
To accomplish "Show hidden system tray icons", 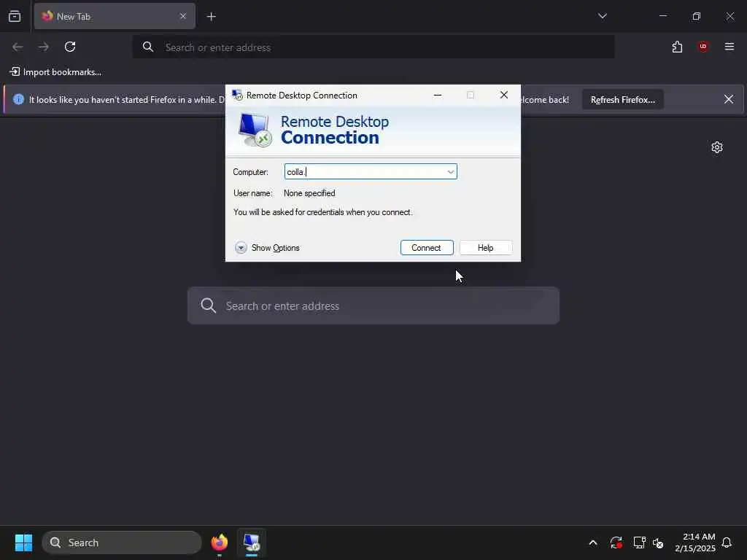I will [593, 542].
